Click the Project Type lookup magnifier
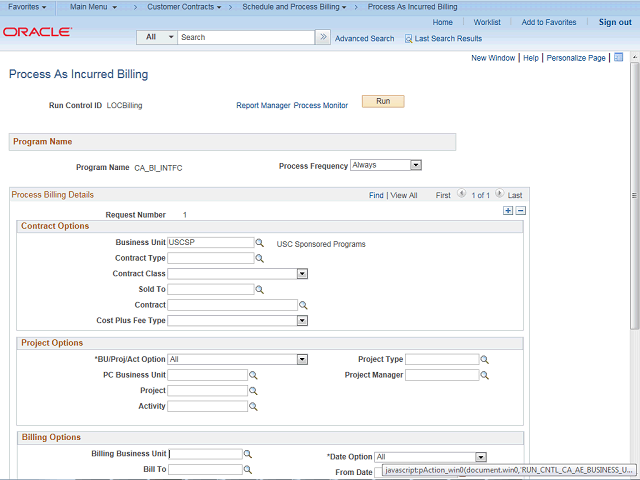Image resolution: width=640 pixels, height=480 pixels. pyautogui.click(x=485, y=360)
